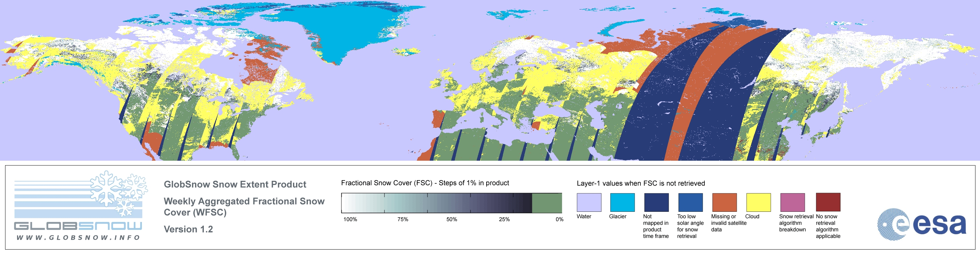Screen dimensions: 980x254
Task: Select the 'No snow retrieval algorithm applicable' swatch
Action: (x=828, y=202)
